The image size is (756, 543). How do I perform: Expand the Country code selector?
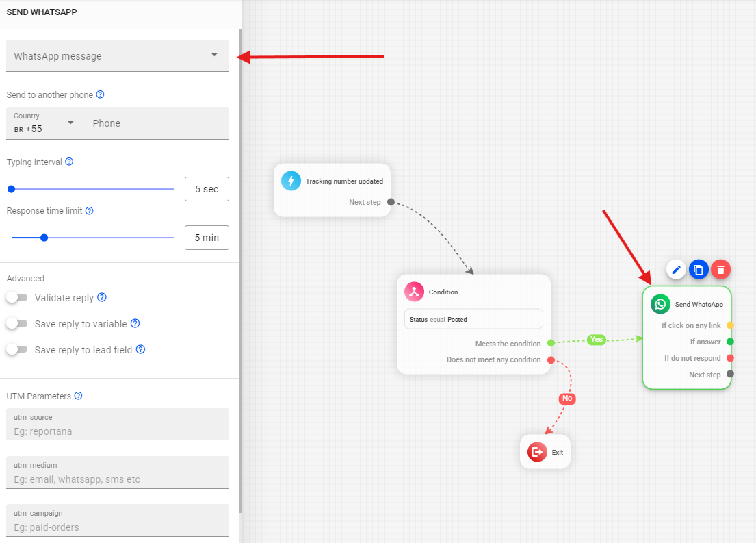coord(44,123)
